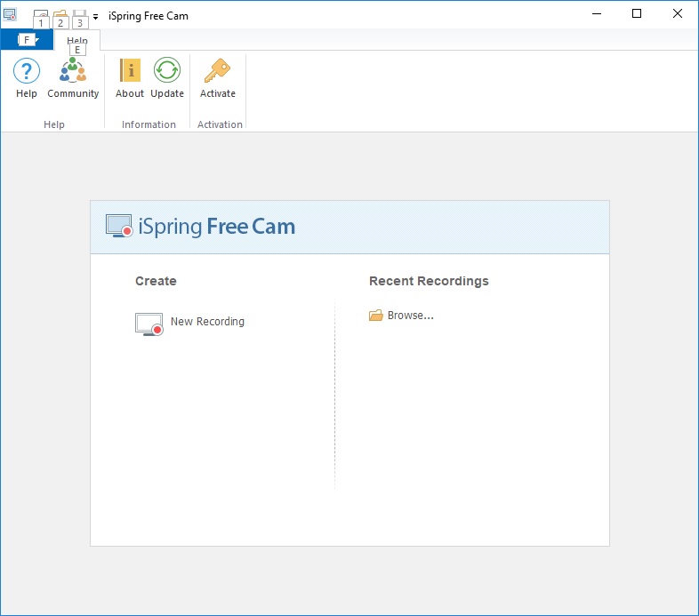Click quick access open folder button
Image resolution: width=699 pixels, height=616 pixels.
point(60,15)
